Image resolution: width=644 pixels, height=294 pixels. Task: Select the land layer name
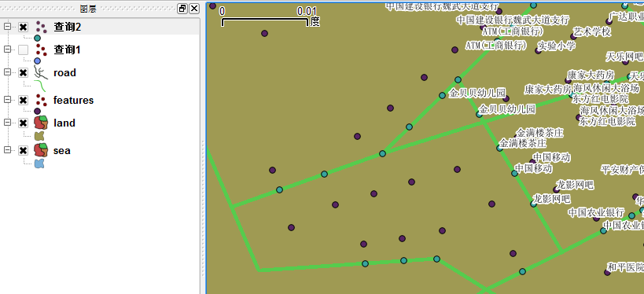coord(64,123)
